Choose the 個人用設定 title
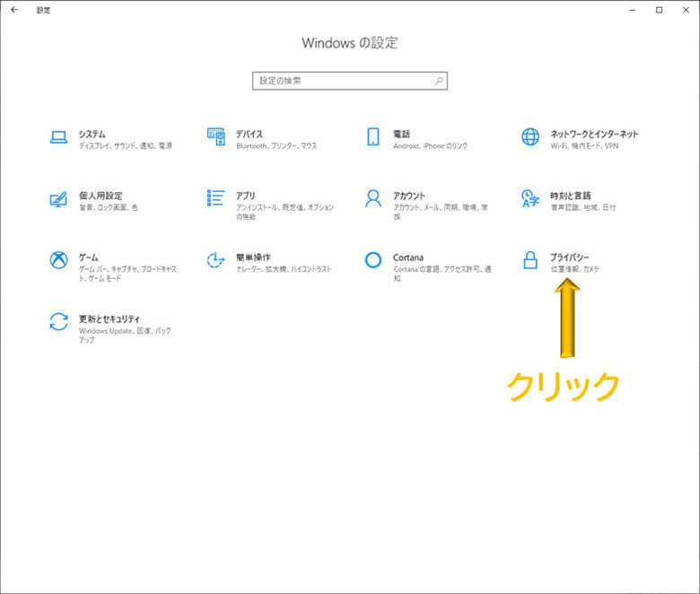The height and width of the screenshot is (594, 700). [101, 196]
